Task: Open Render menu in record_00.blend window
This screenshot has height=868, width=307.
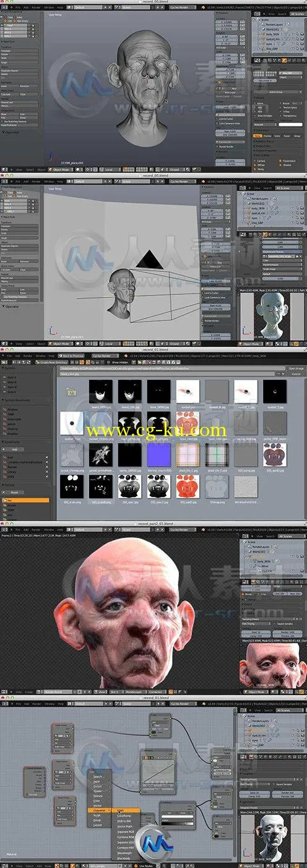Action: click(37, 9)
